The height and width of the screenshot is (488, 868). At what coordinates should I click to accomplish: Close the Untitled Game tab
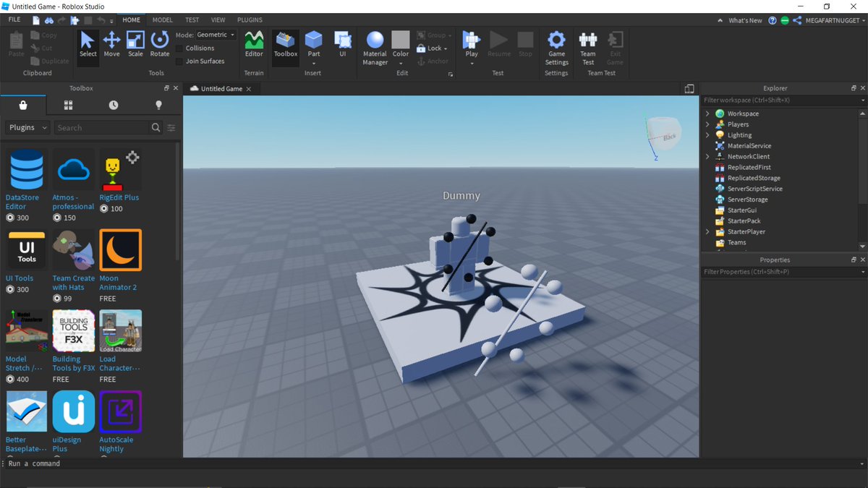[x=249, y=89]
